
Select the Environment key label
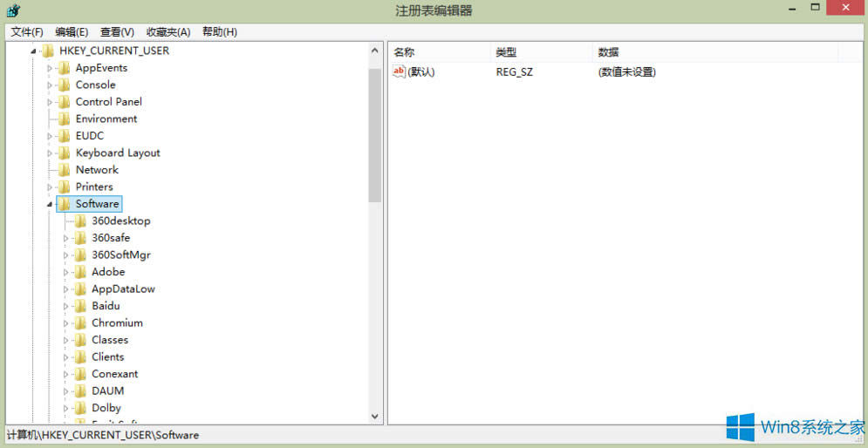click(106, 119)
